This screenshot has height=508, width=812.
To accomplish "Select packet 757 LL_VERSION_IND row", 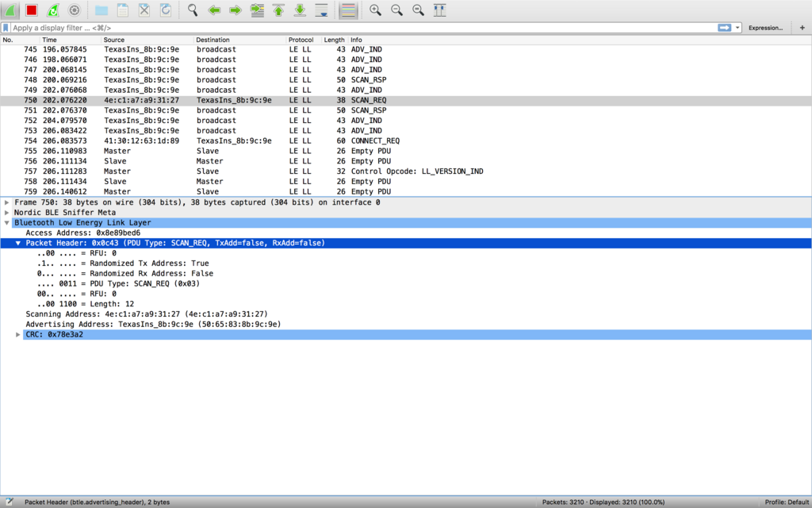I will pyautogui.click(x=406, y=171).
